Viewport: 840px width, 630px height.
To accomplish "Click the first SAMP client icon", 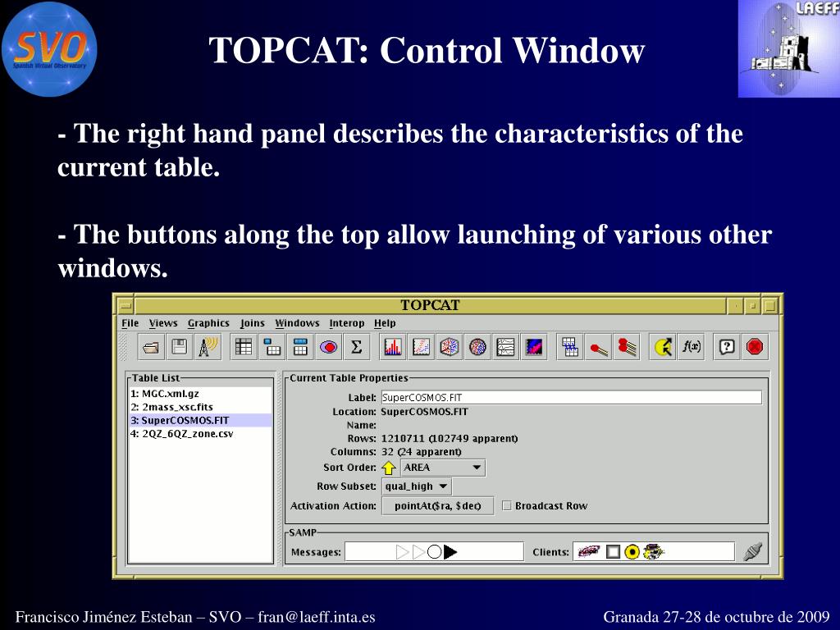I will (589, 551).
